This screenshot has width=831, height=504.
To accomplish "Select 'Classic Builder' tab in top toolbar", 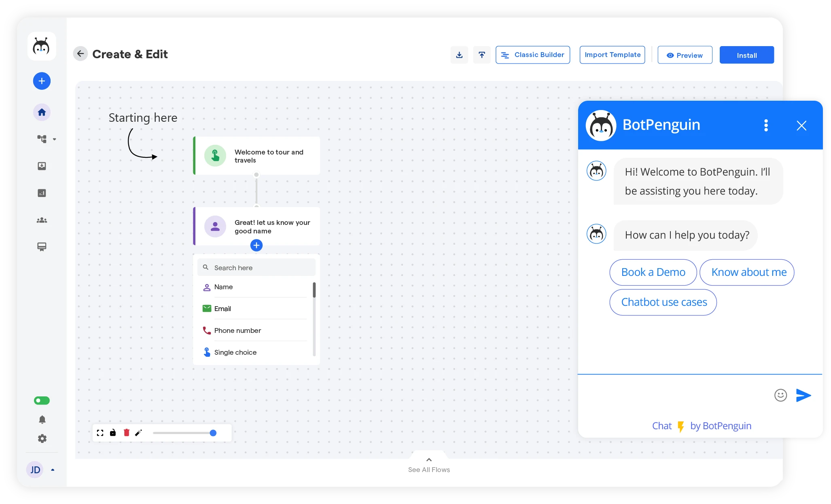I will click(533, 55).
